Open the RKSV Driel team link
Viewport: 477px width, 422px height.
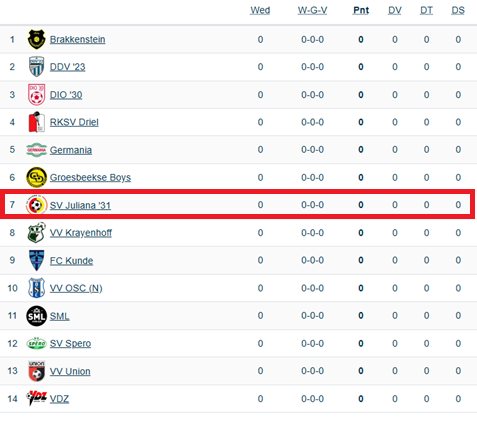click(x=74, y=122)
